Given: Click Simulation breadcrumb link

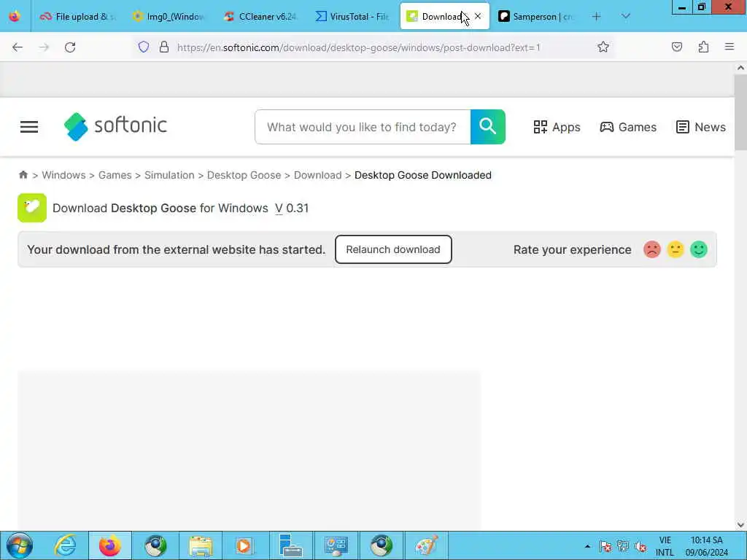Looking at the screenshot, I should point(169,175).
